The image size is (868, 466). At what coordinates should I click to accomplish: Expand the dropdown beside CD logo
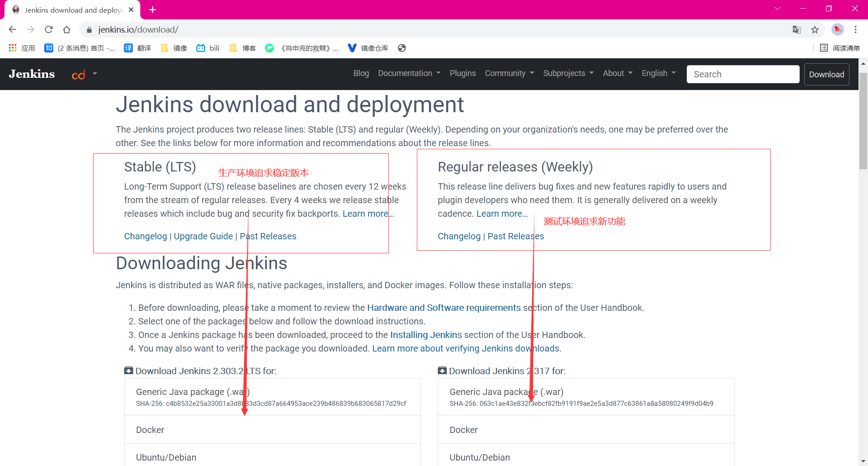(95, 73)
